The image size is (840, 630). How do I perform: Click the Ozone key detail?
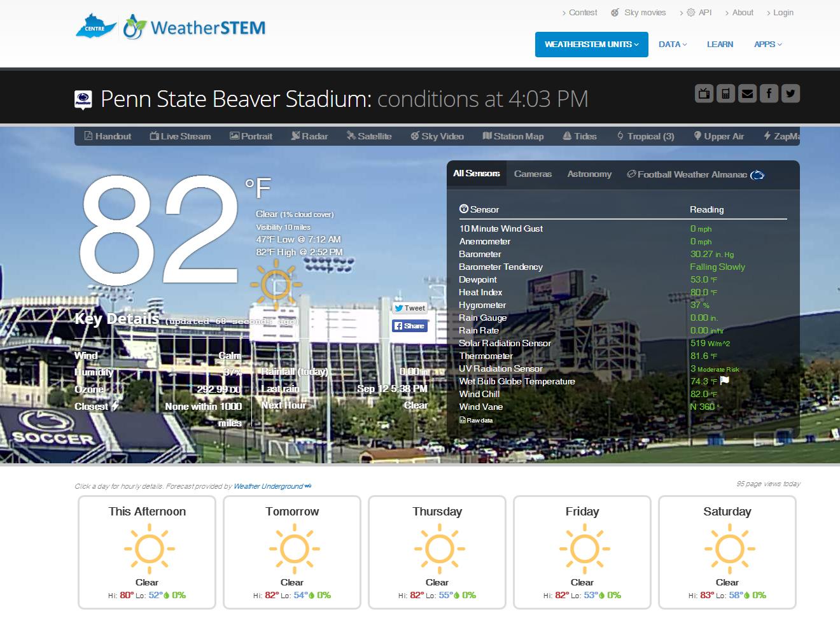(x=158, y=389)
